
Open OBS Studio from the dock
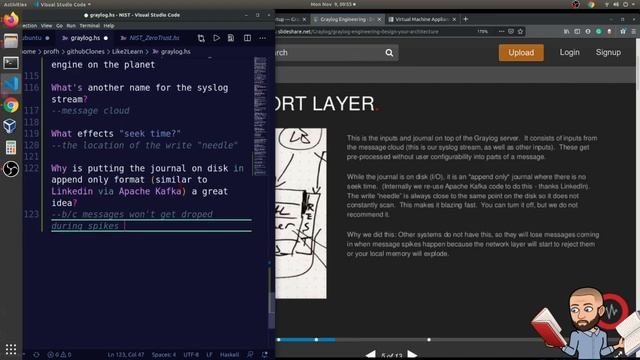click(x=11, y=169)
